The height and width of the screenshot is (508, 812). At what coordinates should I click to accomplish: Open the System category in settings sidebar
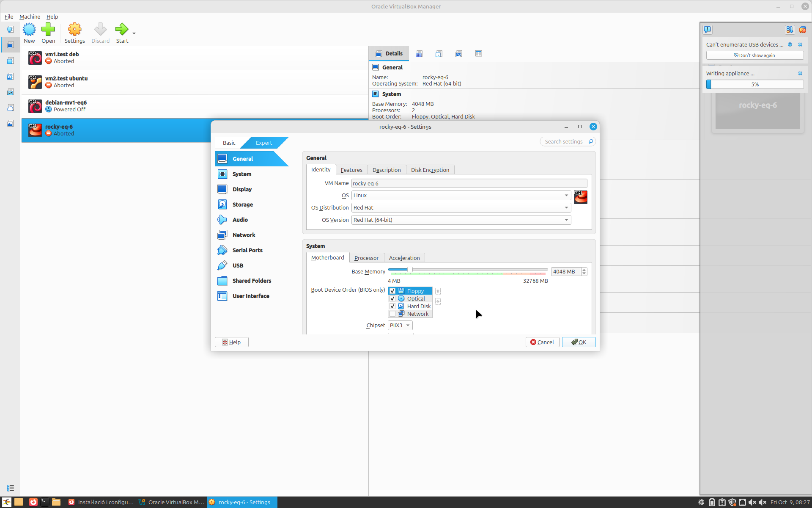tap(252, 174)
